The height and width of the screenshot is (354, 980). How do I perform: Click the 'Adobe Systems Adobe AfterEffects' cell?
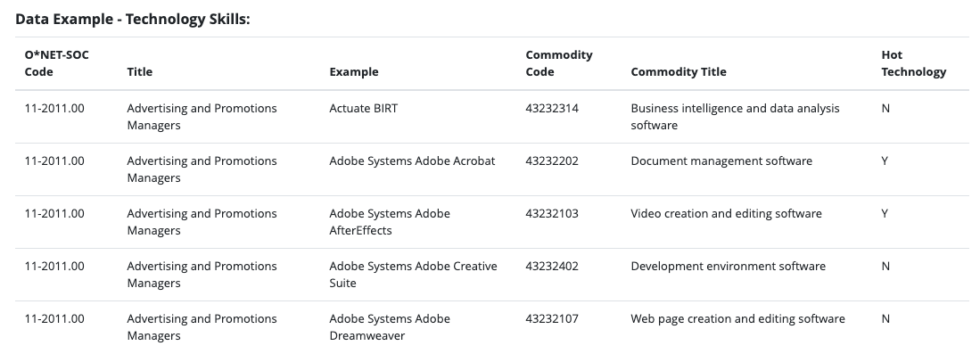tap(390, 222)
